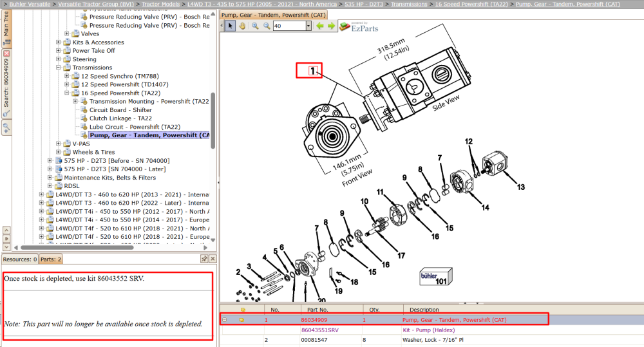Click folder icon beside Steering
This screenshot has width=644, height=347.
click(x=67, y=59)
